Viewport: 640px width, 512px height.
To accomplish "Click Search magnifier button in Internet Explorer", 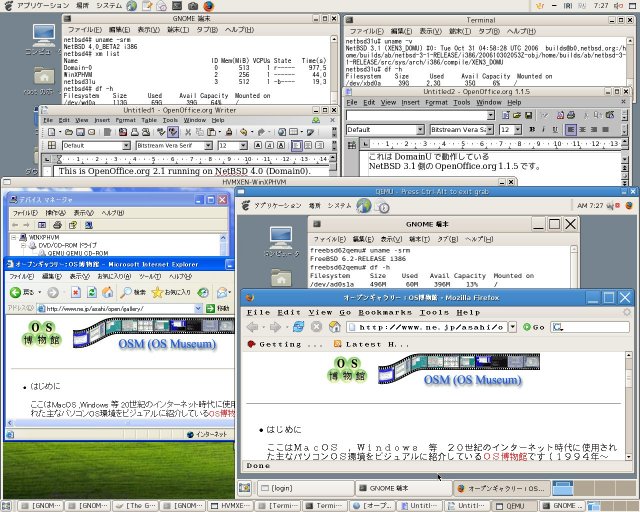I will click(133, 292).
